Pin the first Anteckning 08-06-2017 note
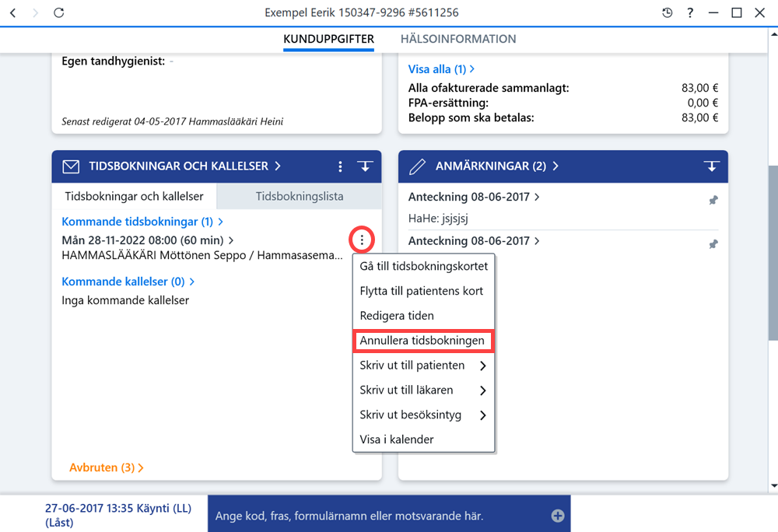Image resolution: width=778 pixels, height=532 pixels. tap(713, 201)
